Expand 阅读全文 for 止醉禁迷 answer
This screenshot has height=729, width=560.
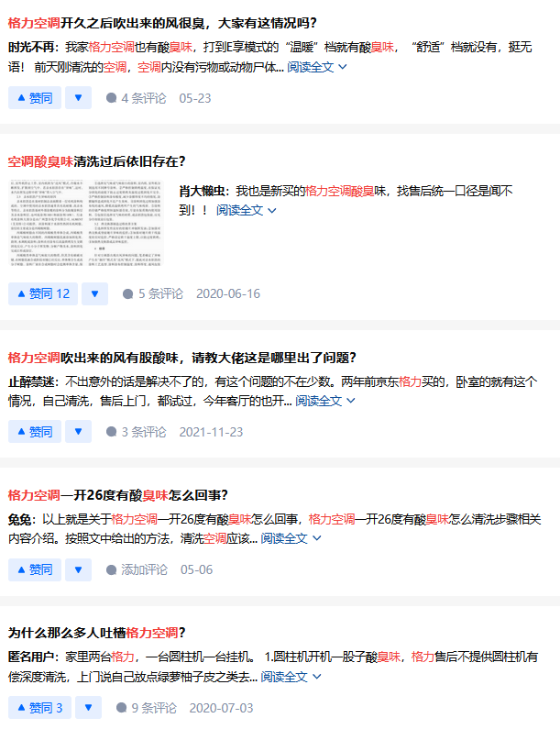[x=325, y=401]
